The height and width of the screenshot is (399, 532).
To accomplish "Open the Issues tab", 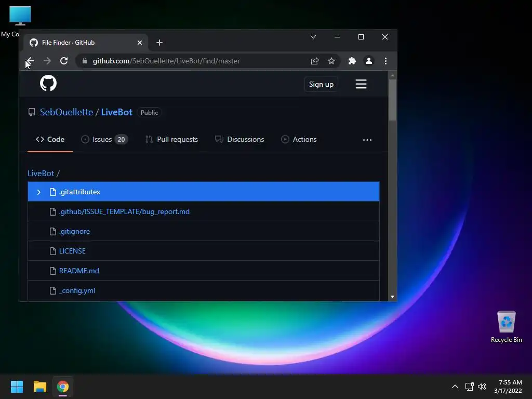I will (x=104, y=139).
